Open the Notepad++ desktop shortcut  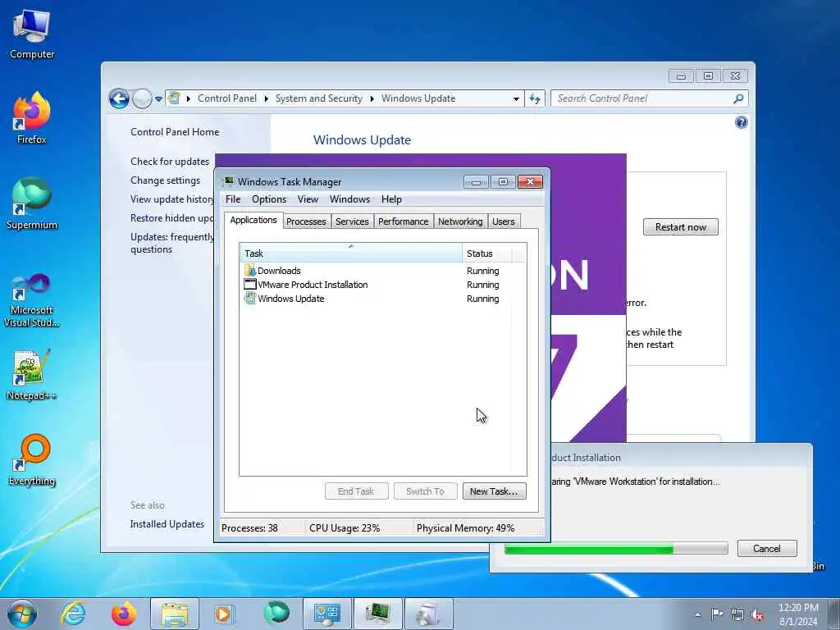coord(32,374)
